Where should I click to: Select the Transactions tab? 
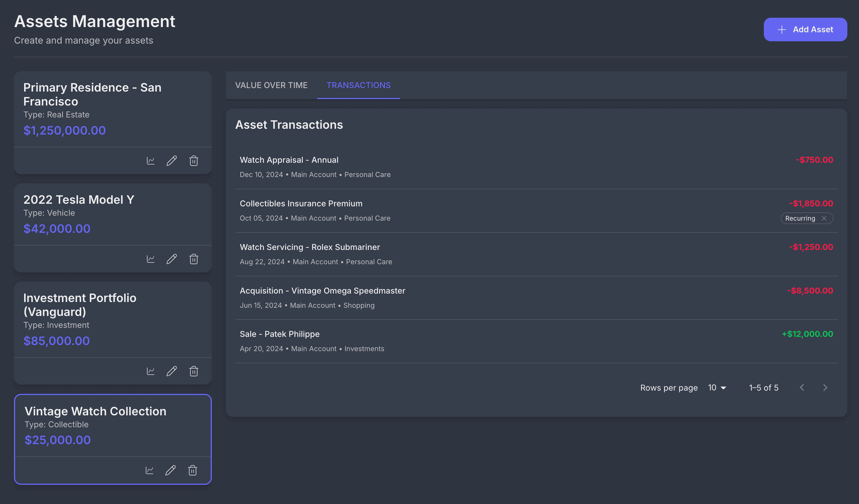[x=358, y=85]
